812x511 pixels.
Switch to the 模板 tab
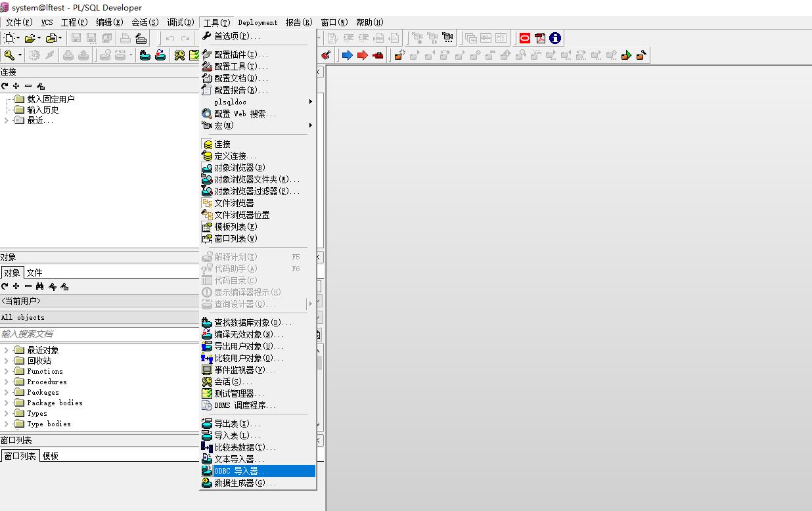(51, 456)
